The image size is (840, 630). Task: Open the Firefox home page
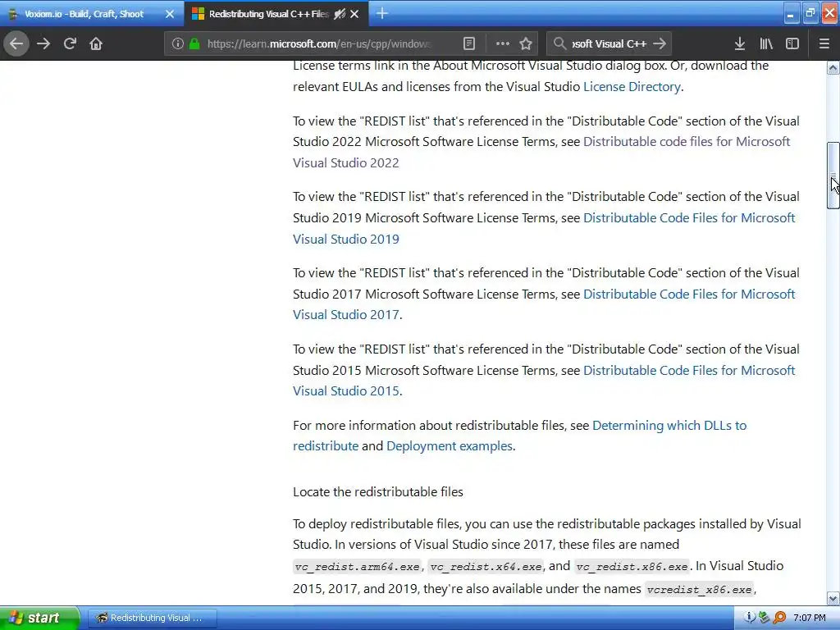[x=96, y=43]
